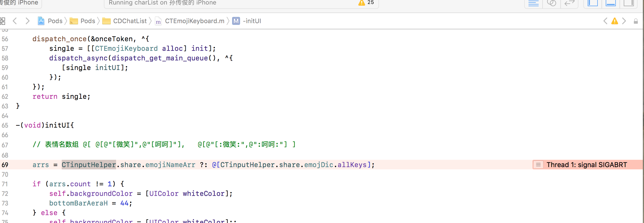Go forward with the right arrow
The width and height of the screenshot is (644, 223).
[27, 21]
